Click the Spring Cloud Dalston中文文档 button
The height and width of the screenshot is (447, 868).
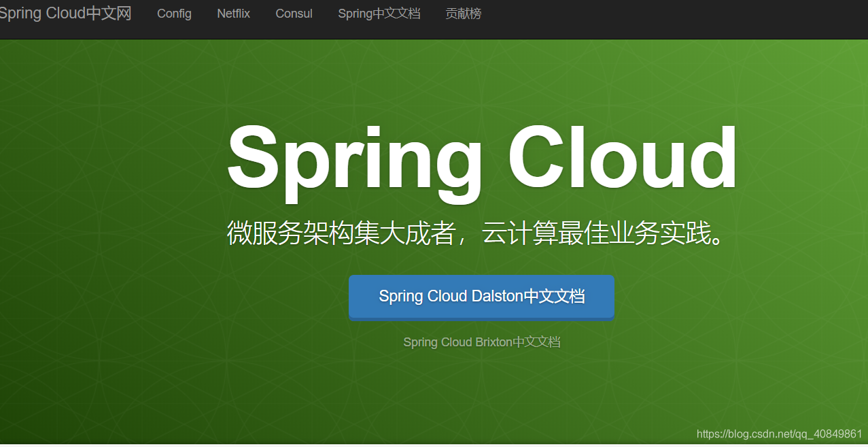(481, 297)
